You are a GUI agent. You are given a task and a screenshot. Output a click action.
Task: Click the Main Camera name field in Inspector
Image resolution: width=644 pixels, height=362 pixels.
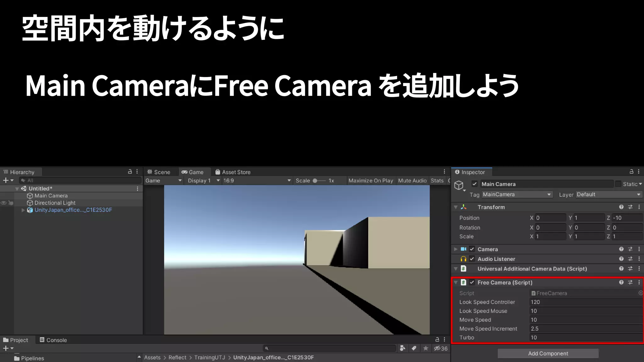547,184
